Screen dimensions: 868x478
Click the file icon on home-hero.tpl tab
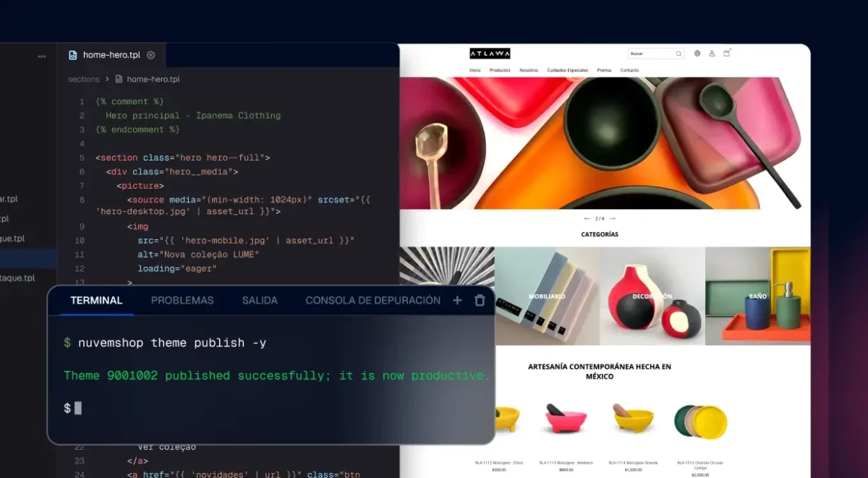(72, 55)
